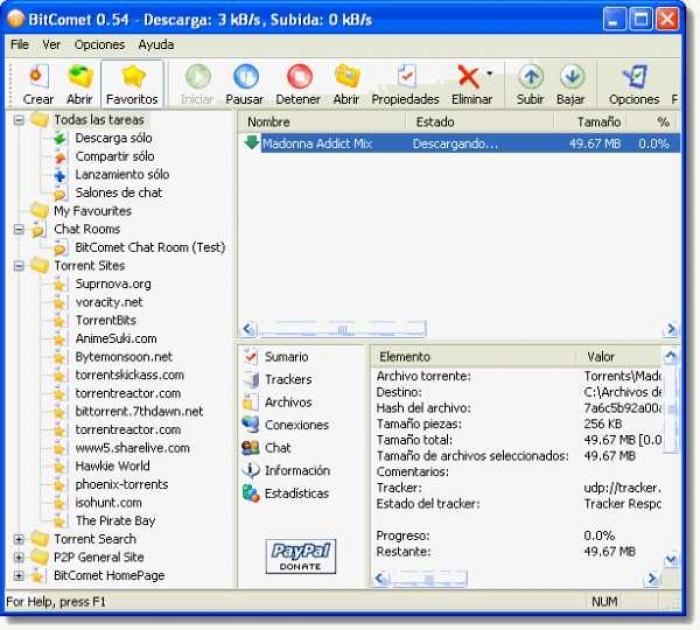The width and height of the screenshot is (700, 630).
Task: Expand the BitComet HomePage node
Action: pos(18,576)
